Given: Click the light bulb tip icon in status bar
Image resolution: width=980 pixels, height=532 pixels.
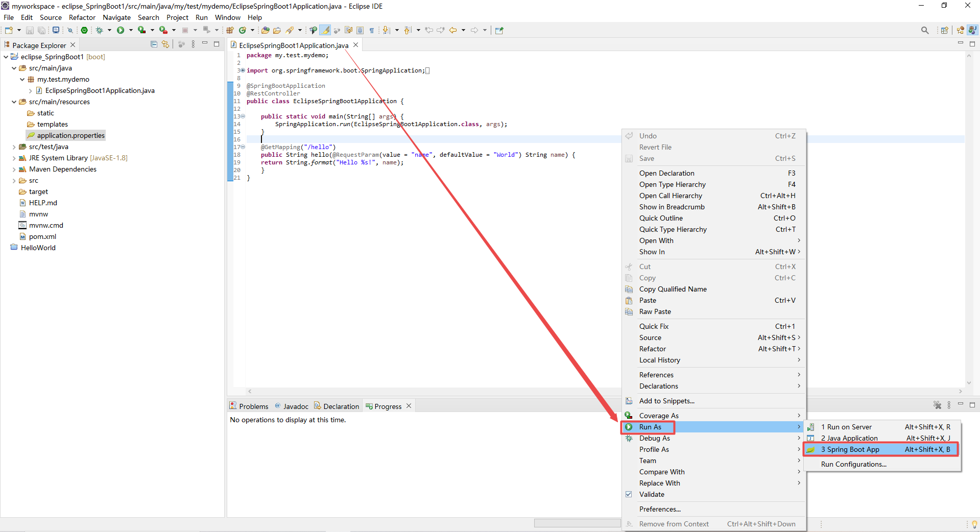Looking at the screenshot, I should [974, 524].
